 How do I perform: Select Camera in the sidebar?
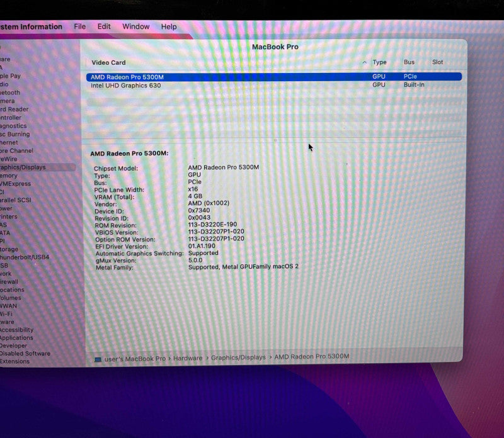[x=8, y=101]
